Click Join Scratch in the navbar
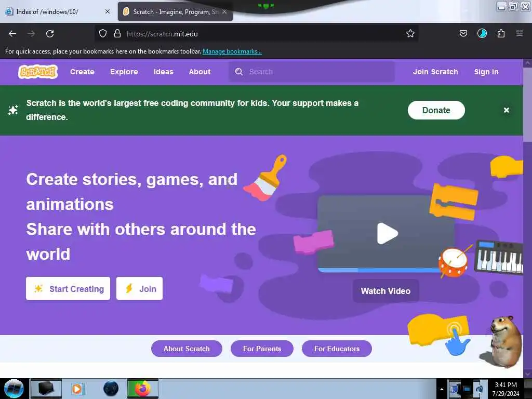The width and height of the screenshot is (532, 399). pos(435,72)
